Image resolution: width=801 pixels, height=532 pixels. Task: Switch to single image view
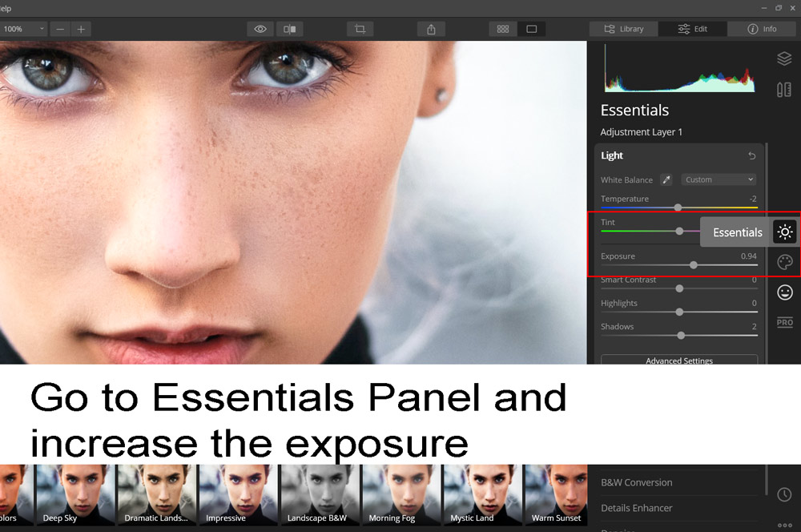click(531, 29)
